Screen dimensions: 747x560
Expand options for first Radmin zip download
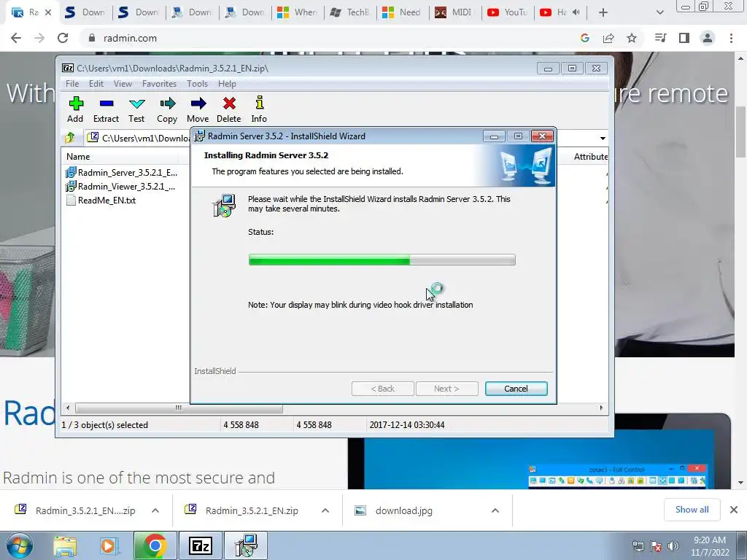(x=155, y=510)
